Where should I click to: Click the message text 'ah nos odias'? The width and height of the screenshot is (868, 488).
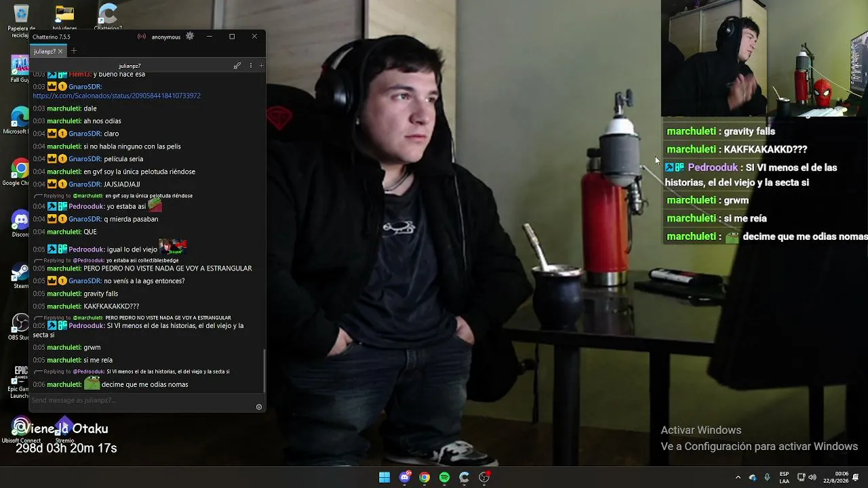102,121
